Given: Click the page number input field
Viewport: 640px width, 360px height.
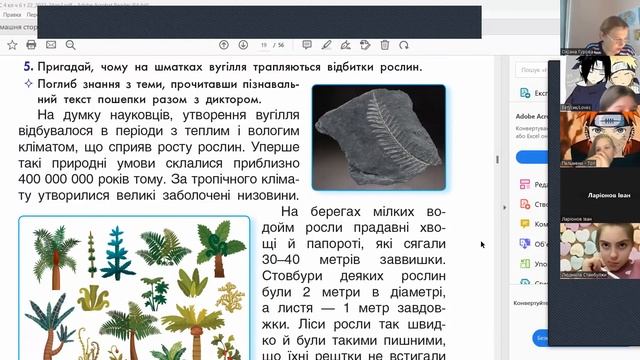Looking at the screenshot, I should click(264, 45).
